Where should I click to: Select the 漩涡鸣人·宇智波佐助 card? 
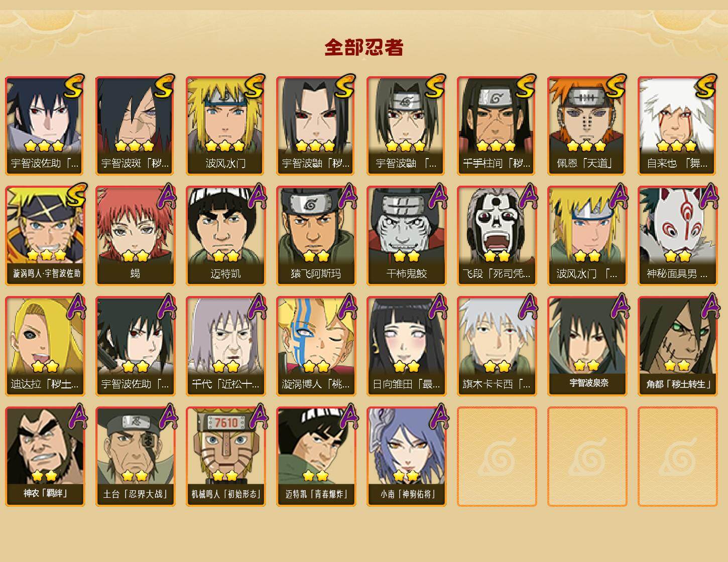coord(45,236)
